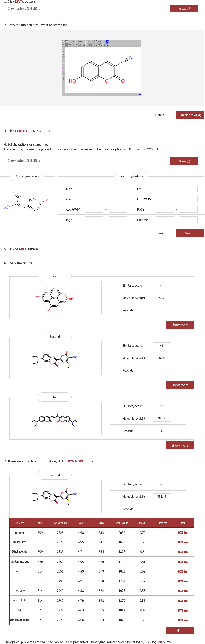The image size is (205, 644).
Task: Collapse details with the Hide button
Action: [x=180, y=630]
